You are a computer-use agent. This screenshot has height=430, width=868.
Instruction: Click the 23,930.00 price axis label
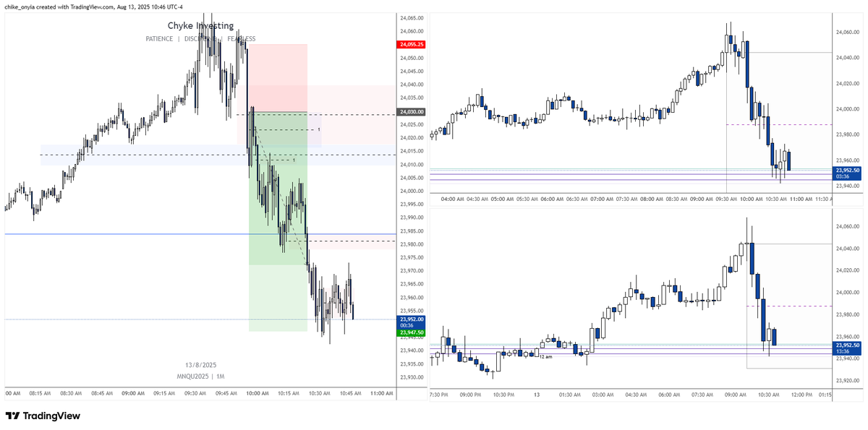[x=411, y=377]
